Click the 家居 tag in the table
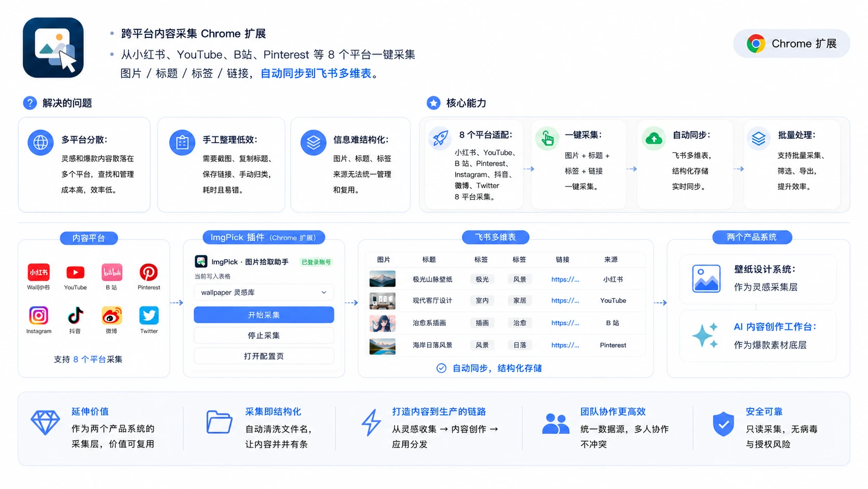 (520, 301)
